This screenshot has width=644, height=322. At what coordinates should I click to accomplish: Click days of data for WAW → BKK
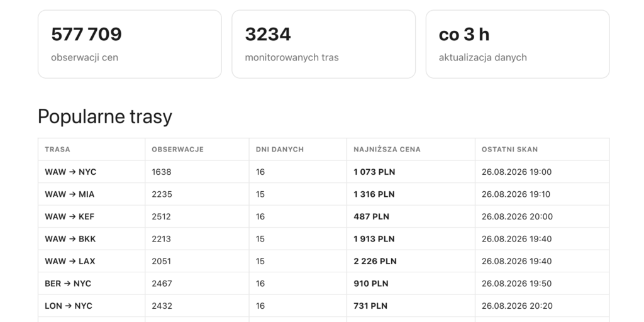click(260, 239)
